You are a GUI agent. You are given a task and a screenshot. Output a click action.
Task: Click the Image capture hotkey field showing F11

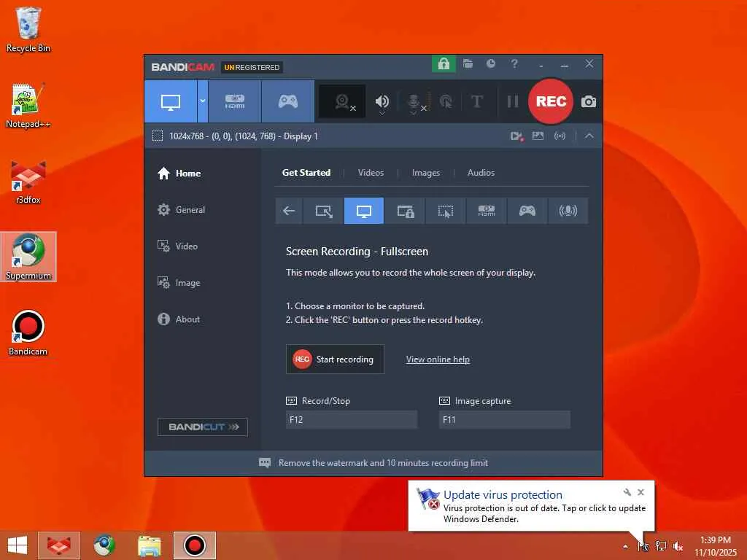pos(505,419)
